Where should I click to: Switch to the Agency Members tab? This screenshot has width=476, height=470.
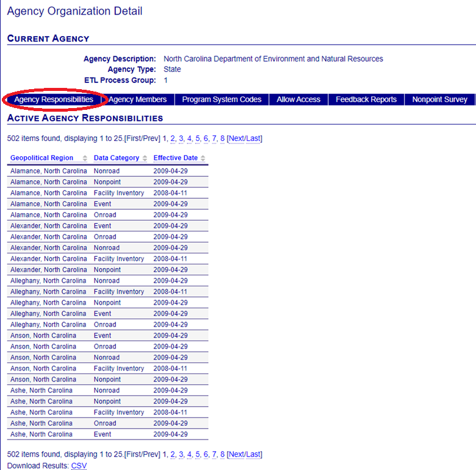click(137, 99)
